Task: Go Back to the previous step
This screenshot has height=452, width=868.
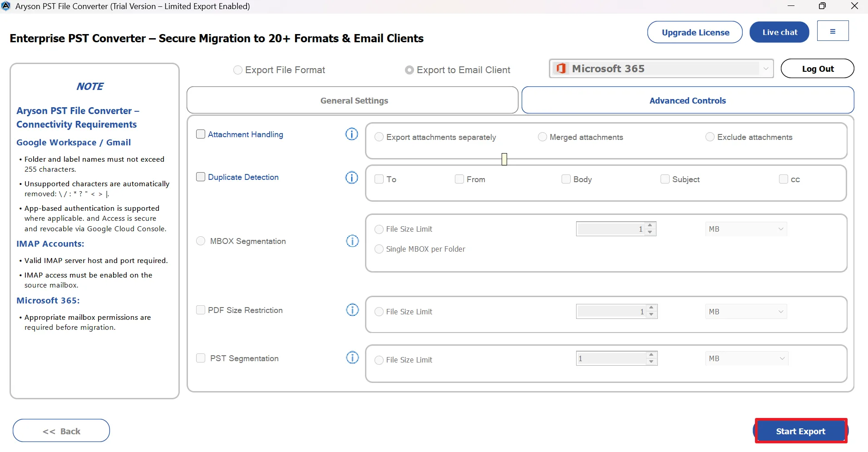Action: (61, 431)
